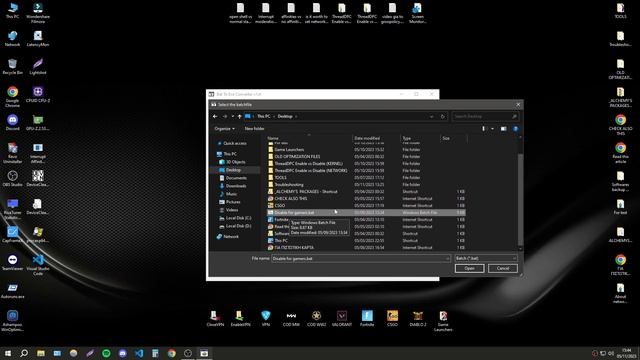
Task: Sort files by Size column
Action: point(453,138)
